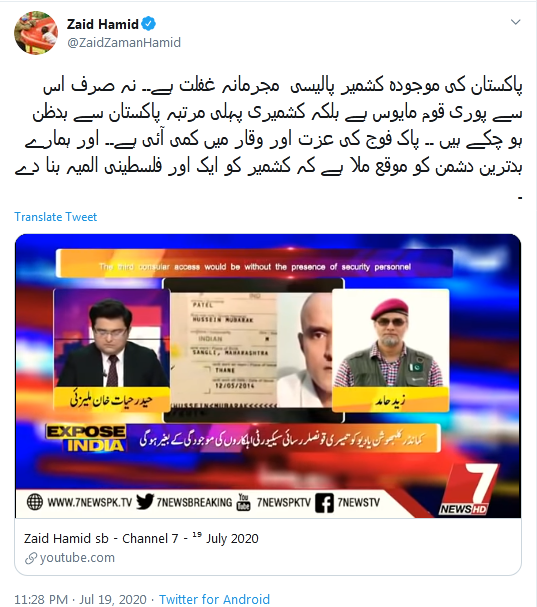The width and height of the screenshot is (537, 607).
Task: Open the Zaid Hamid display name
Action: [x=103, y=24]
